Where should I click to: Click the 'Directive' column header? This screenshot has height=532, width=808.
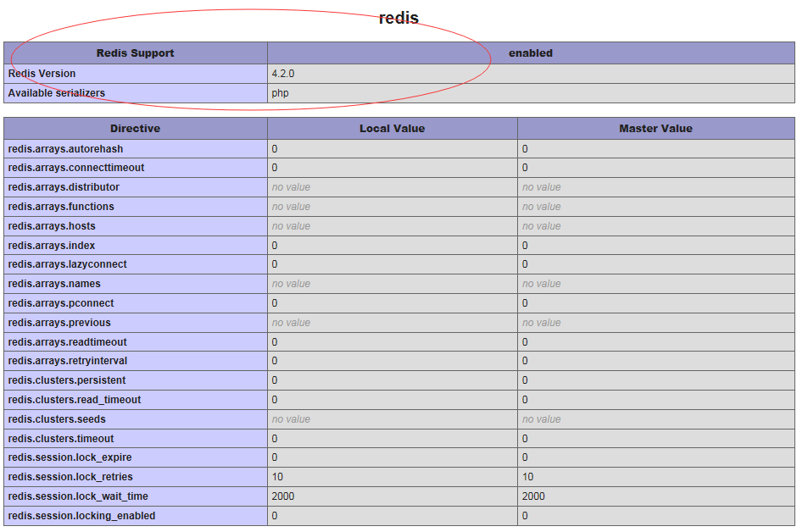[x=136, y=128]
